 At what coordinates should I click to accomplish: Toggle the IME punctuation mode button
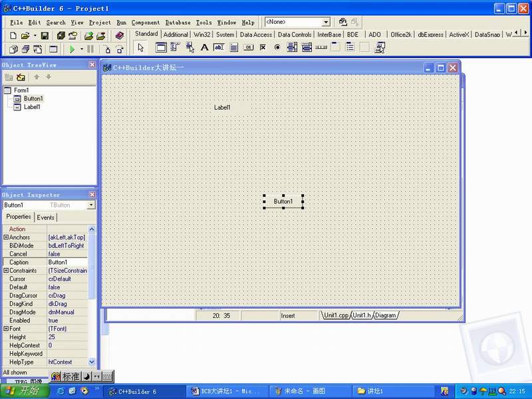point(96,376)
